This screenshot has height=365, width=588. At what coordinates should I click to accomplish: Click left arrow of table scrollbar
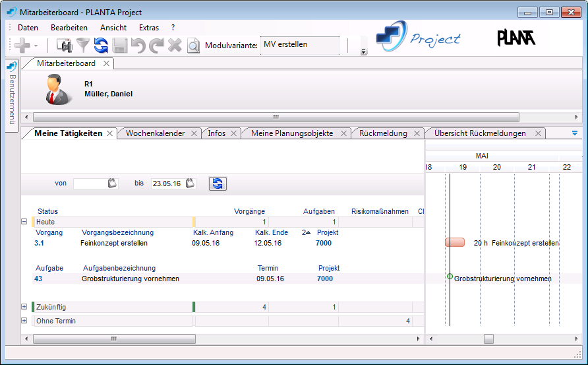coord(26,339)
